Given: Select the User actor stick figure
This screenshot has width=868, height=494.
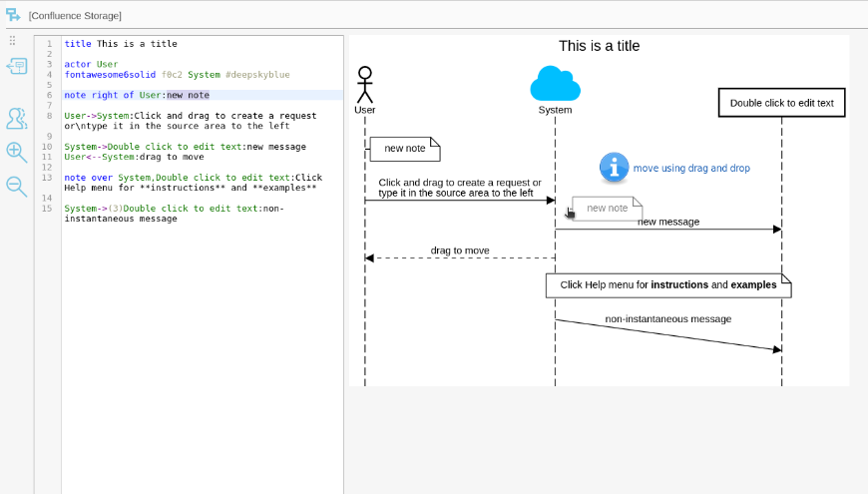Looking at the screenshot, I should tap(365, 85).
